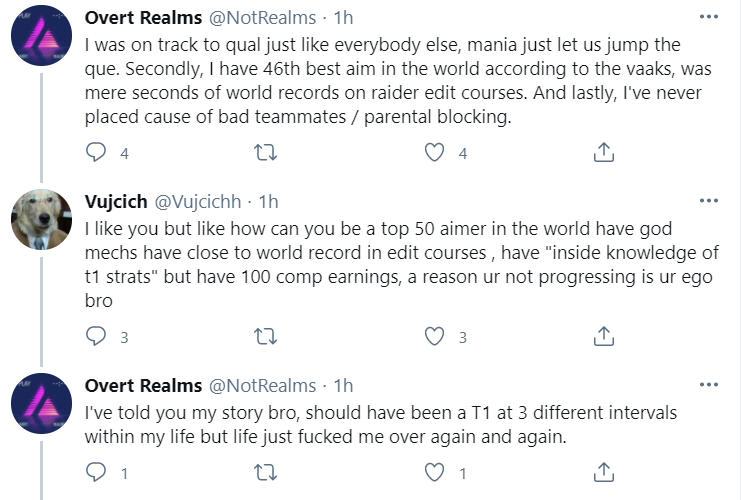Open more options on first Overt Realms tweet
This screenshot has height=500, width=741.
[x=709, y=18]
